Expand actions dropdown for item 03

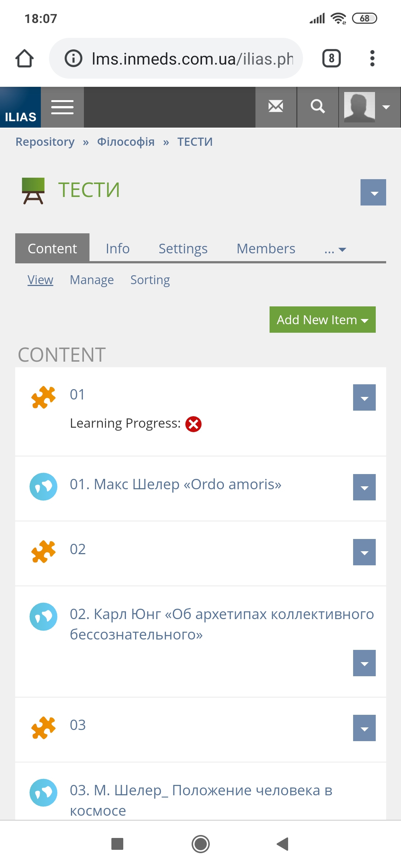point(364,728)
